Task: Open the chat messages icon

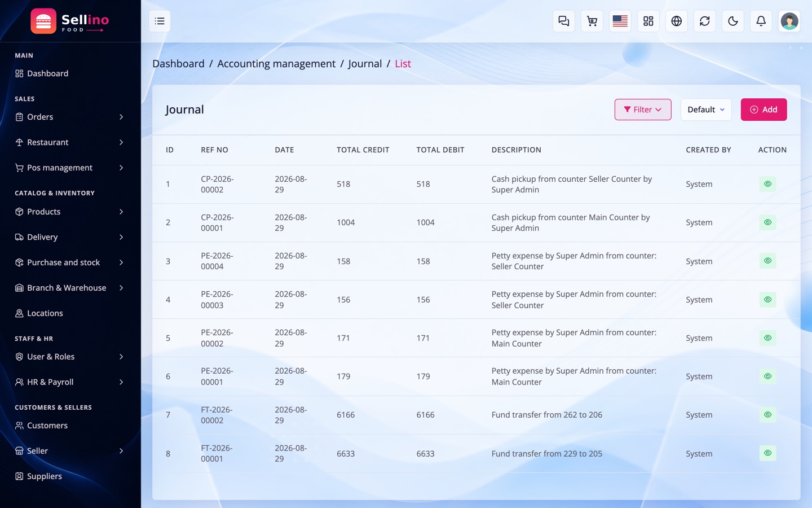Action: coord(563,21)
